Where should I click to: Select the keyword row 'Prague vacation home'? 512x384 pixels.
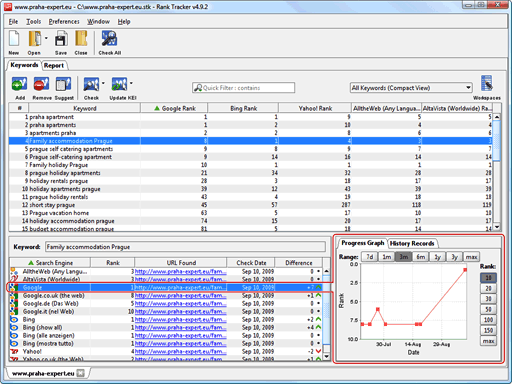pos(251,213)
